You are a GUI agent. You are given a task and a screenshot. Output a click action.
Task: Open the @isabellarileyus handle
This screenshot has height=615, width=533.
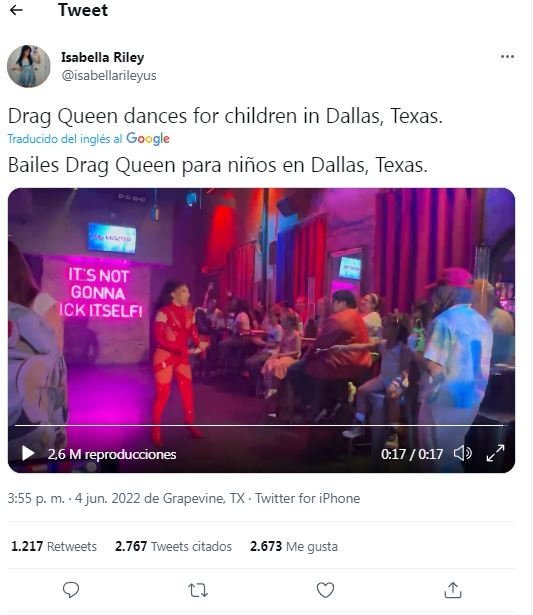pyautogui.click(x=109, y=75)
